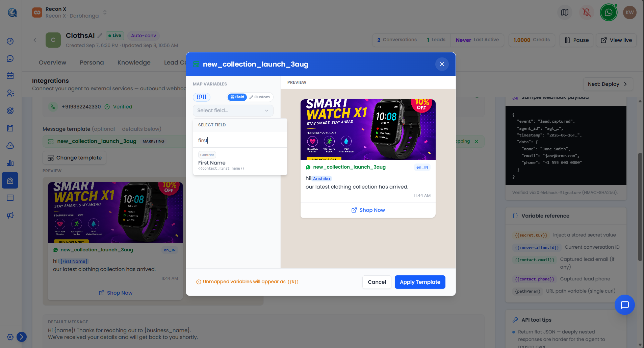Click the Pause agent button
644x348 pixels.
coord(576,40)
